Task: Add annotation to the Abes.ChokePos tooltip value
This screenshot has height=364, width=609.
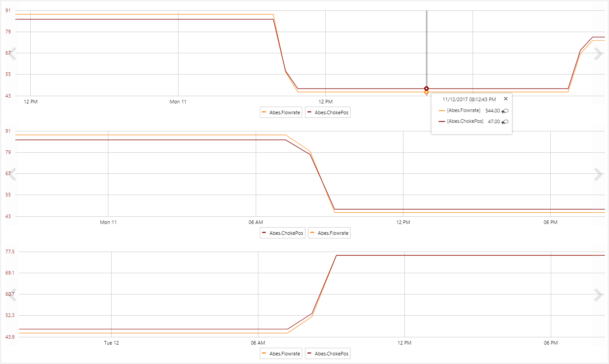Action: point(505,121)
